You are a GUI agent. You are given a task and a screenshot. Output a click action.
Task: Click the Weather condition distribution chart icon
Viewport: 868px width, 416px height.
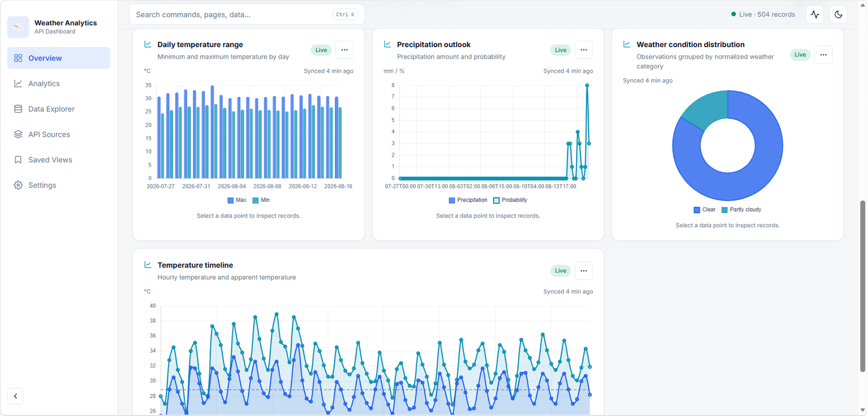(627, 44)
